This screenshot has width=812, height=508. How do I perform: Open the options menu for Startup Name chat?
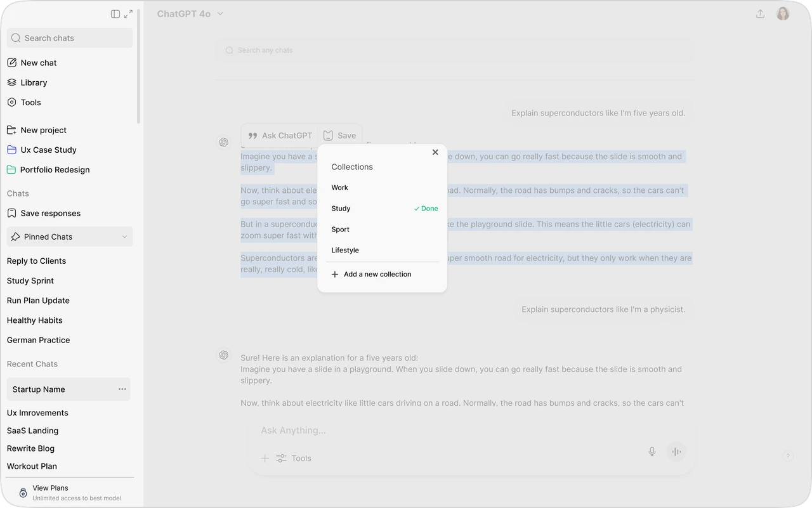pos(122,389)
